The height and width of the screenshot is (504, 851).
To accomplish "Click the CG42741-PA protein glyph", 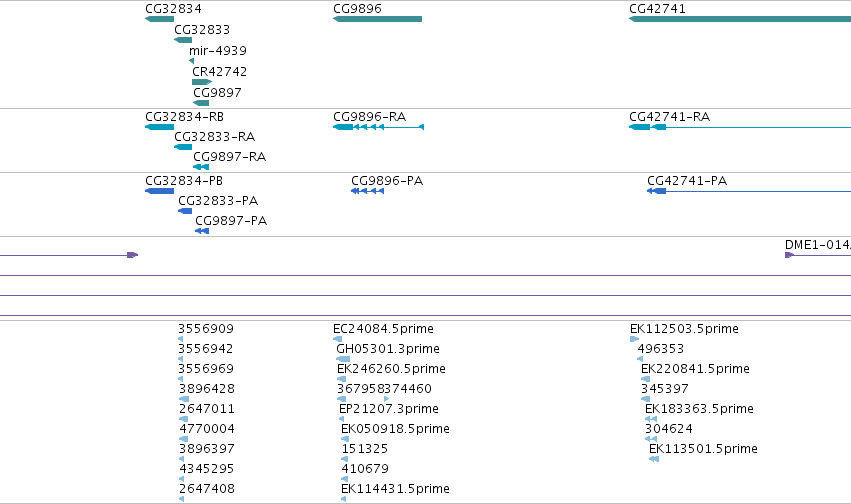I will (749, 191).
